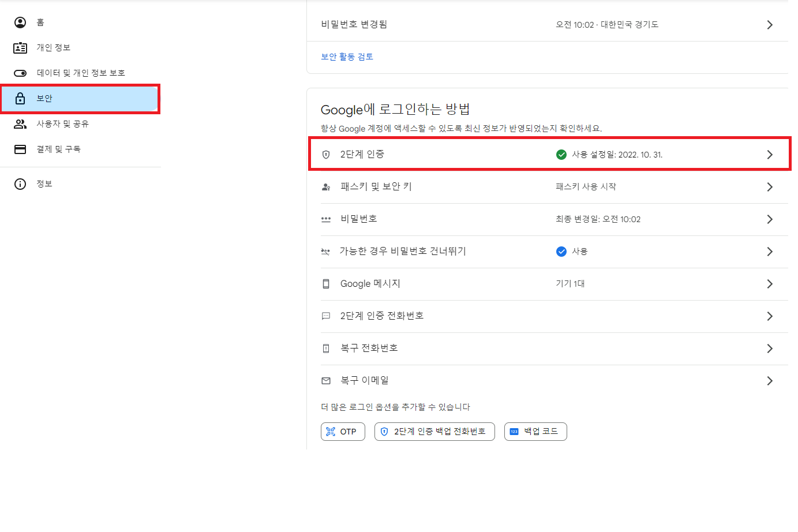
Task: Click the password dots icon beside 비밀번호
Action: pyautogui.click(x=326, y=219)
